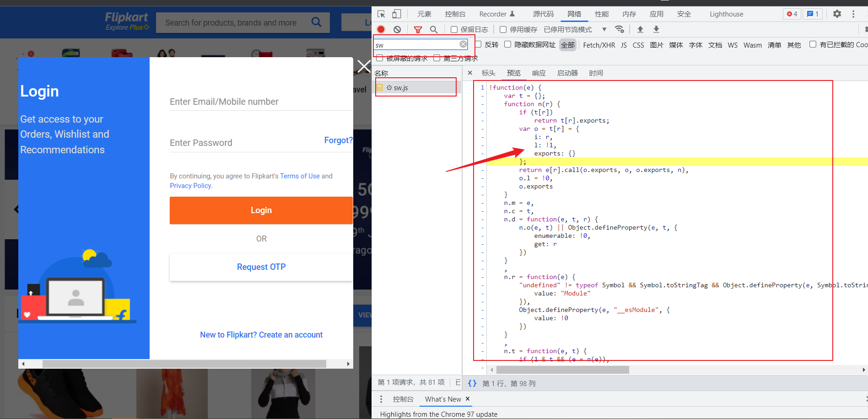This screenshot has width=868, height=419.
Task: Filter requests by Fetch/XHR
Action: pyautogui.click(x=599, y=45)
